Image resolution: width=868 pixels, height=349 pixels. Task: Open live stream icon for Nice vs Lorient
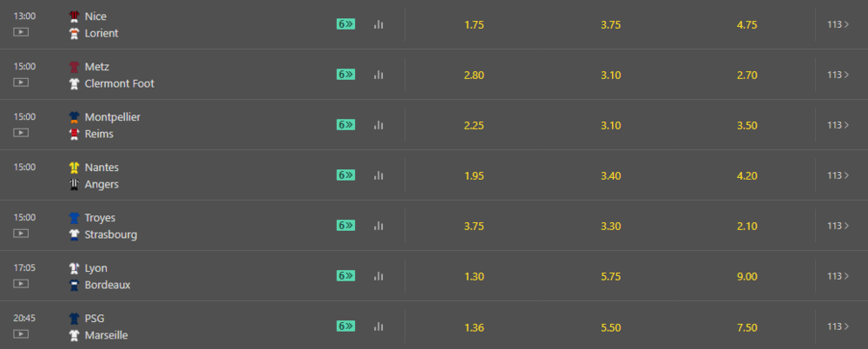click(x=21, y=32)
